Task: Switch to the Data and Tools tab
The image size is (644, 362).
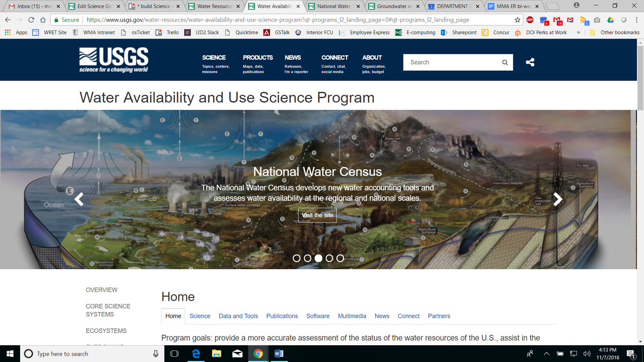Action: (238, 316)
